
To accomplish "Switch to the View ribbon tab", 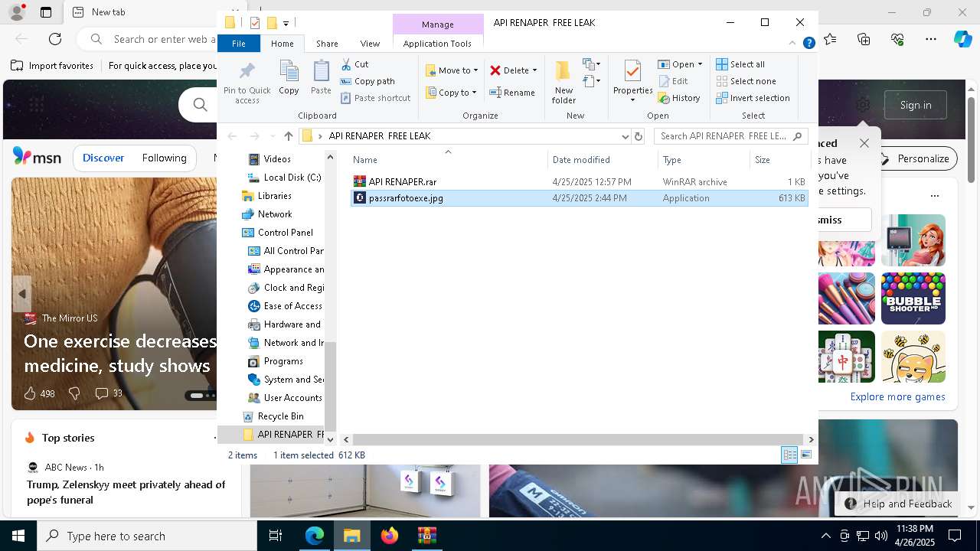I will click(370, 44).
